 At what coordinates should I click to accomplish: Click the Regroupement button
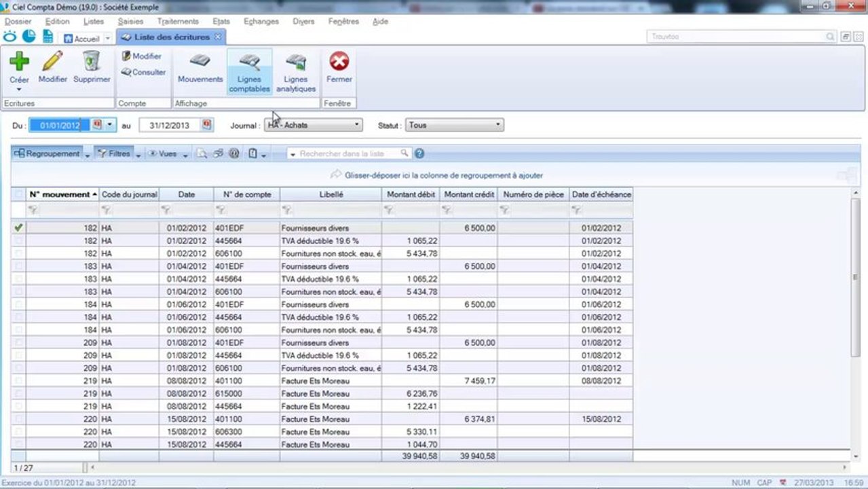47,154
